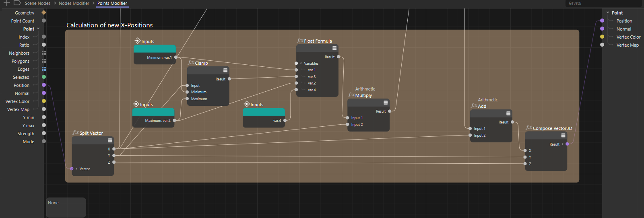The image size is (644, 218).
Task: Click the group title Calculation of new X-Positions
Action: pos(109,25)
